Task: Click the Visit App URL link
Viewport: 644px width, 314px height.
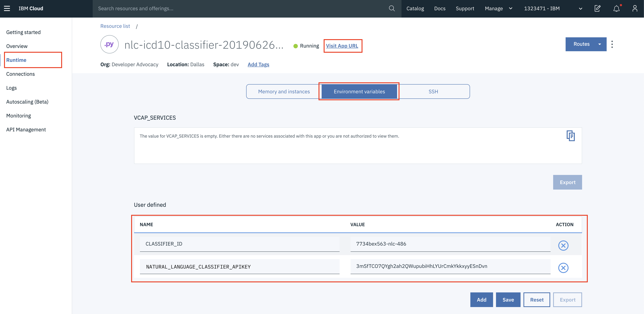Action: 342,46
